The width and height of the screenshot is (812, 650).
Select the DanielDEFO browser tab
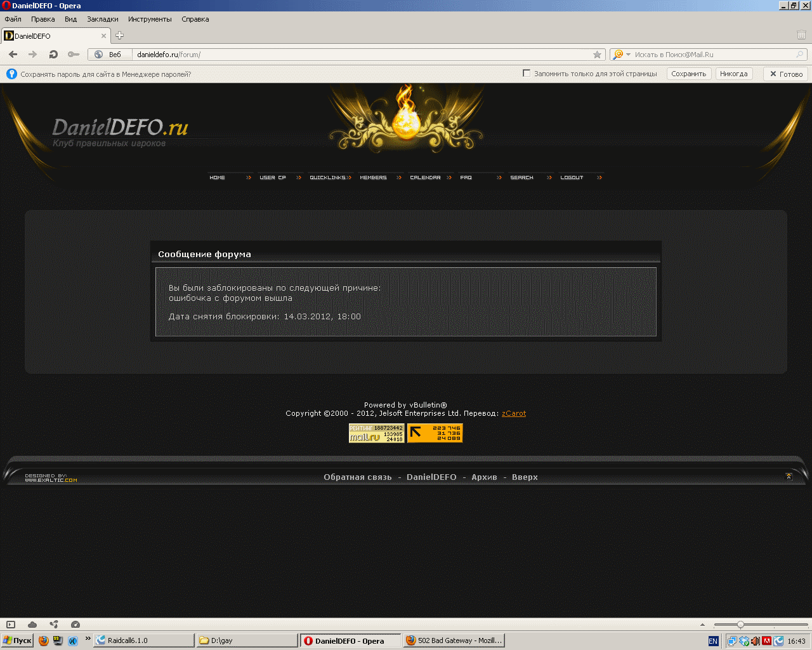click(56, 36)
